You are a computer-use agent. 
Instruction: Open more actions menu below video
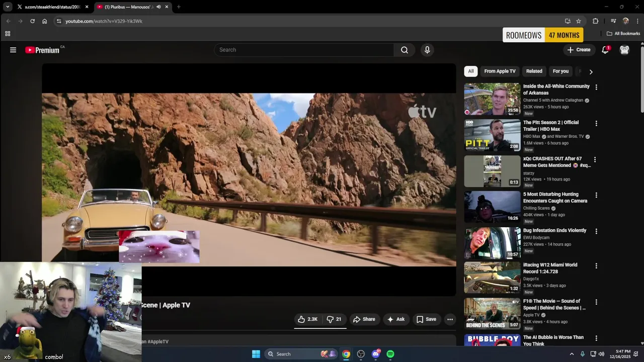pyautogui.click(x=450, y=319)
